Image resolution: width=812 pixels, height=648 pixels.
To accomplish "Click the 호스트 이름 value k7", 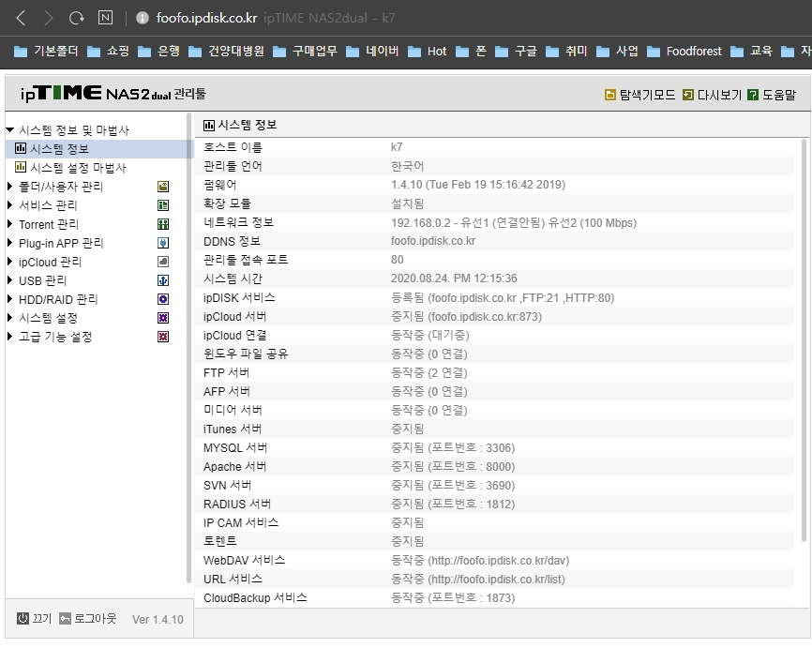I will tap(397, 147).
